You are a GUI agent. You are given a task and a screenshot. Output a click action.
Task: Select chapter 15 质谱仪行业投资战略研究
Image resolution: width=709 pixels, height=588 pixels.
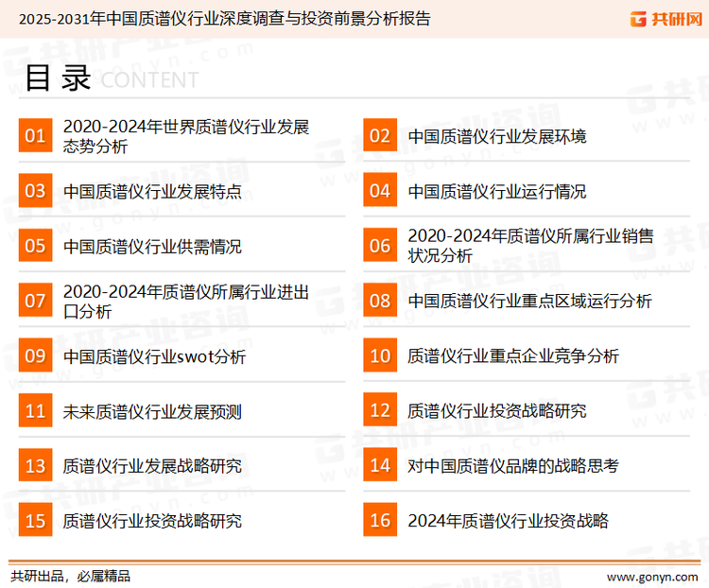click(x=152, y=522)
